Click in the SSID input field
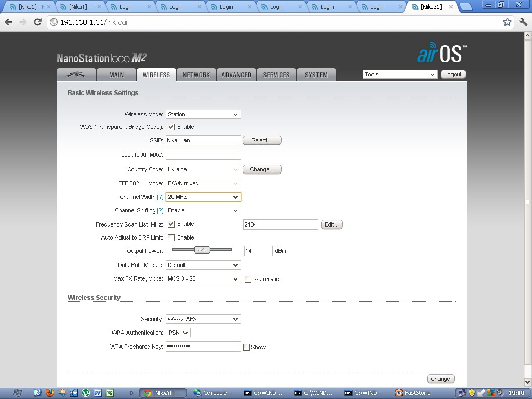 (x=203, y=140)
